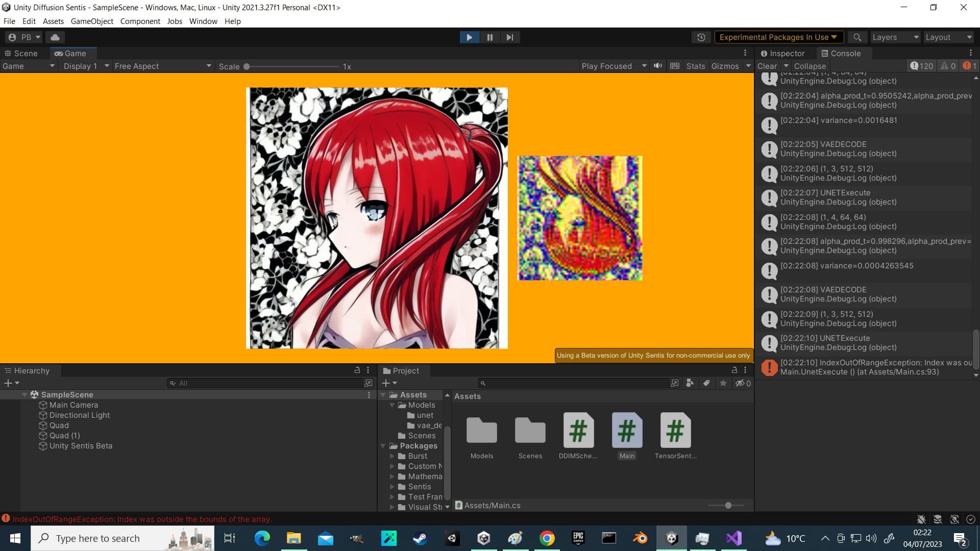This screenshot has height=551, width=980.
Task: Toggle the Stats overlay
Action: pyautogui.click(x=695, y=65)
